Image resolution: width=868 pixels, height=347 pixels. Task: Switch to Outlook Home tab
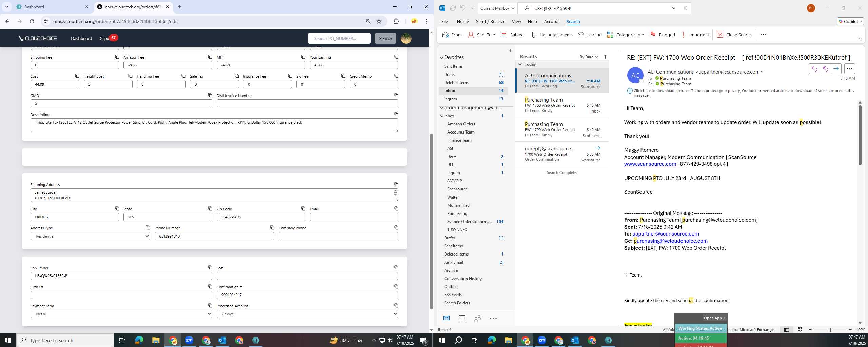[463, 21]
